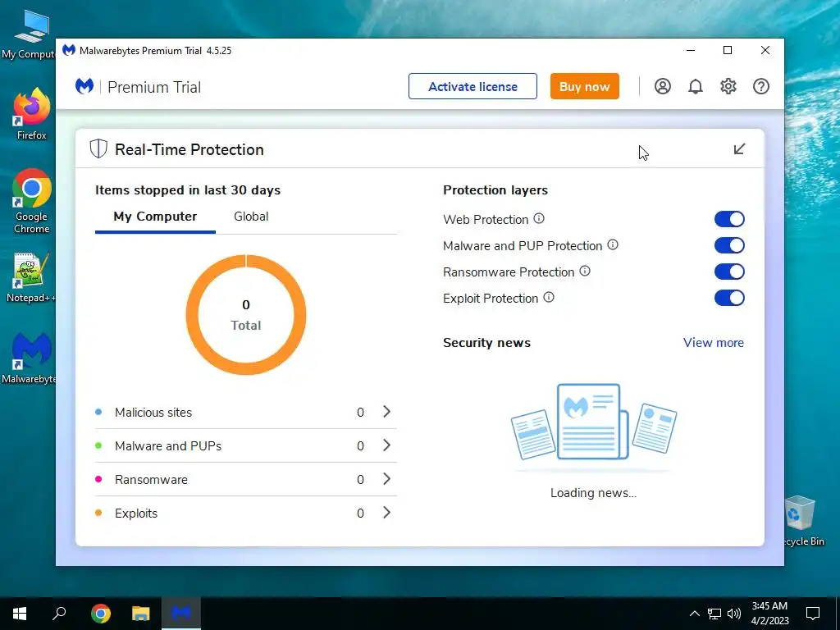Show info for Ransomware Protection
This screenshot has height=630, width=840.
585,271
